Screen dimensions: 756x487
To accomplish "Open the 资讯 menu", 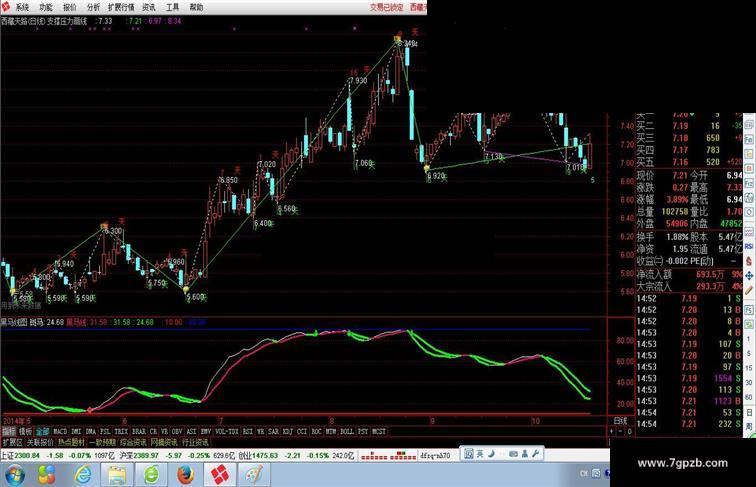I will pos(149,7).
